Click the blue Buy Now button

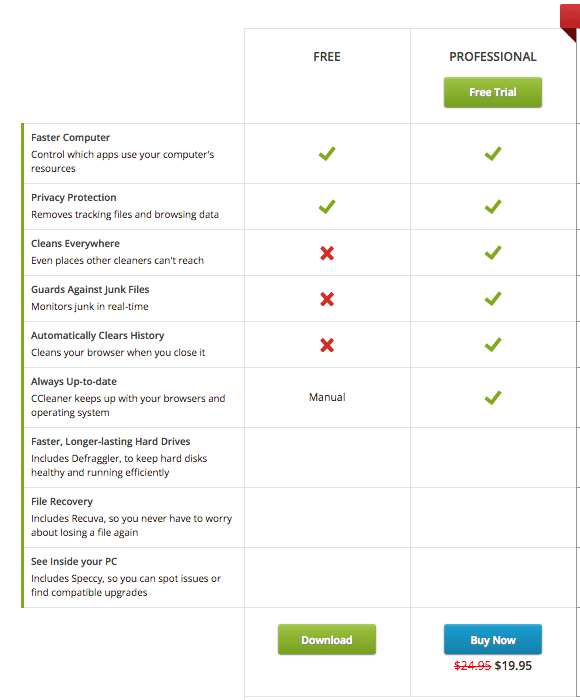point(492,640)
